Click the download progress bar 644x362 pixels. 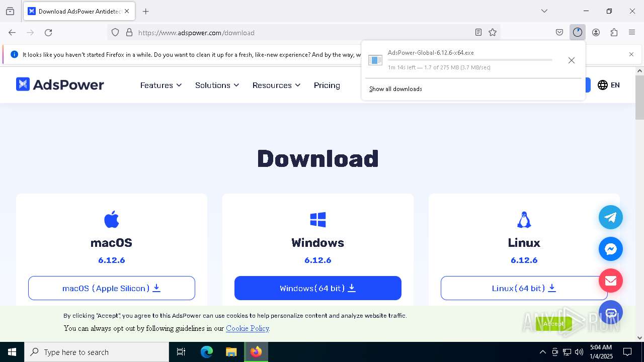(470, 60)
